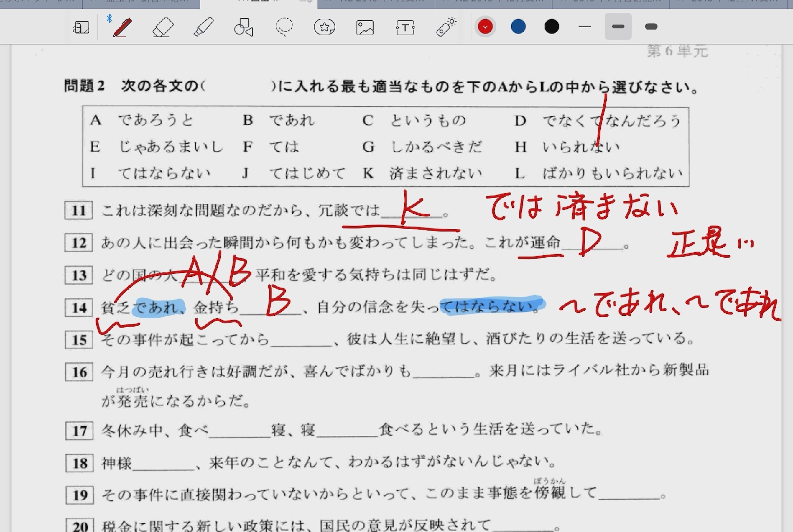Click the blank in question 15
Screen dimensions: 793x532
[301, 341]
